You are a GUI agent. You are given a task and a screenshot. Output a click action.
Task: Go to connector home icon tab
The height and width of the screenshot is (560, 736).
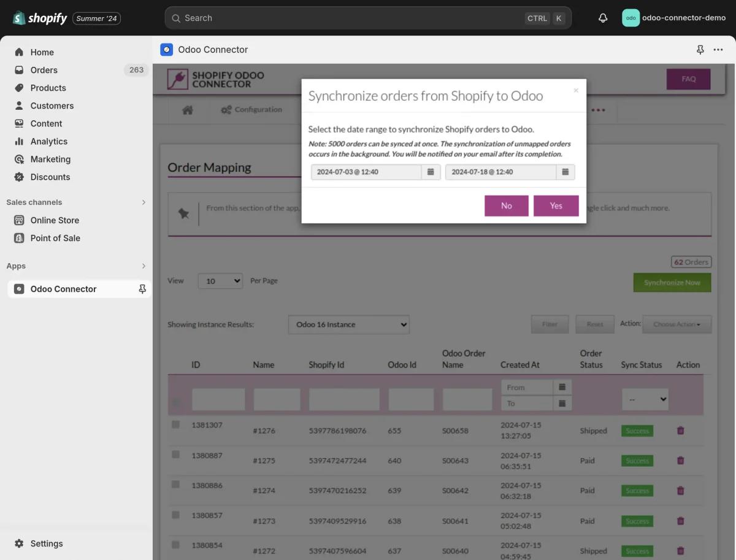click(188, 110)
